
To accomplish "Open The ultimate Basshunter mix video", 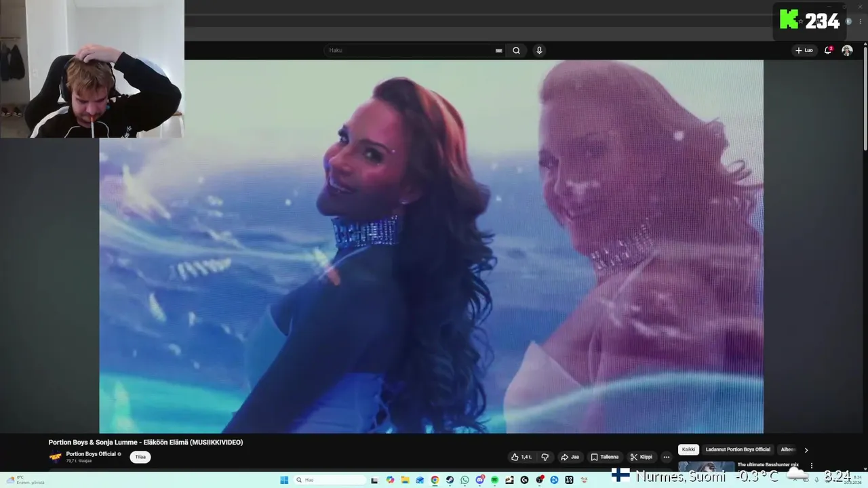I will [768, 465].
